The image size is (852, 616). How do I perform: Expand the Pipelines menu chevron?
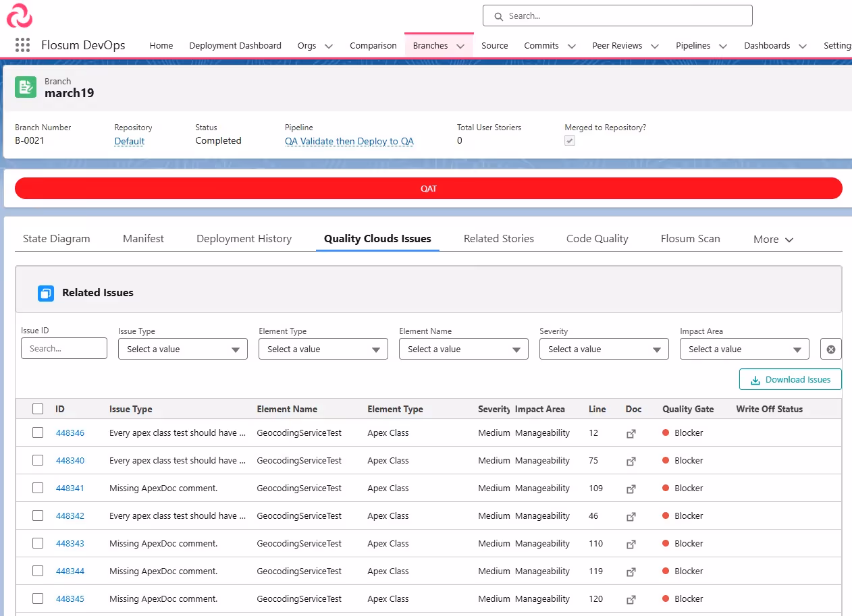coord(723,46)
